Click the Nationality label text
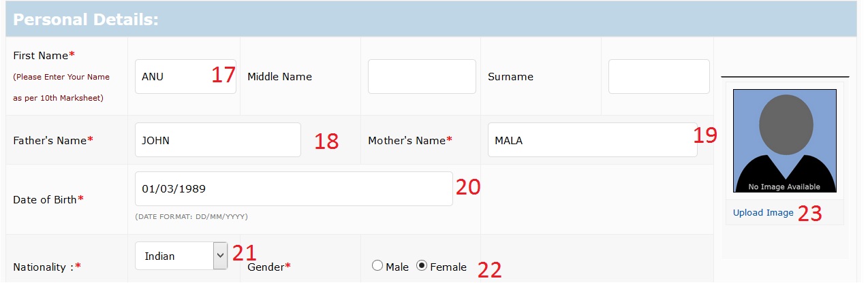Viewport: 868px width, 285px height. pos(47,267)
